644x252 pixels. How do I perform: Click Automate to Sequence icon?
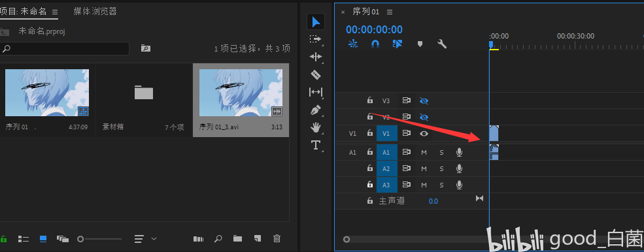click(198, 239)
